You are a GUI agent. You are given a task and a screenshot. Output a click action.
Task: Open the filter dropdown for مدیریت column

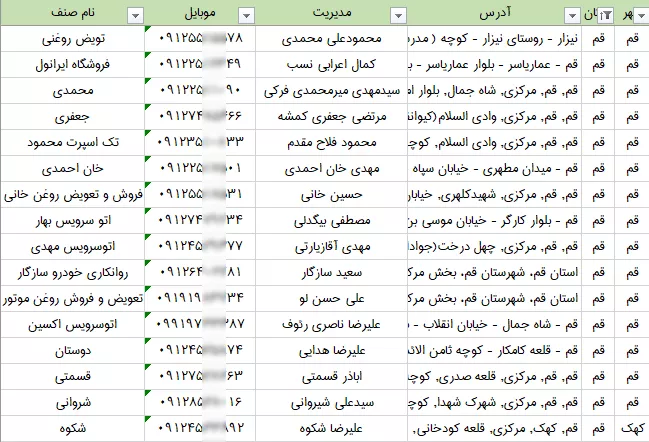399,16
